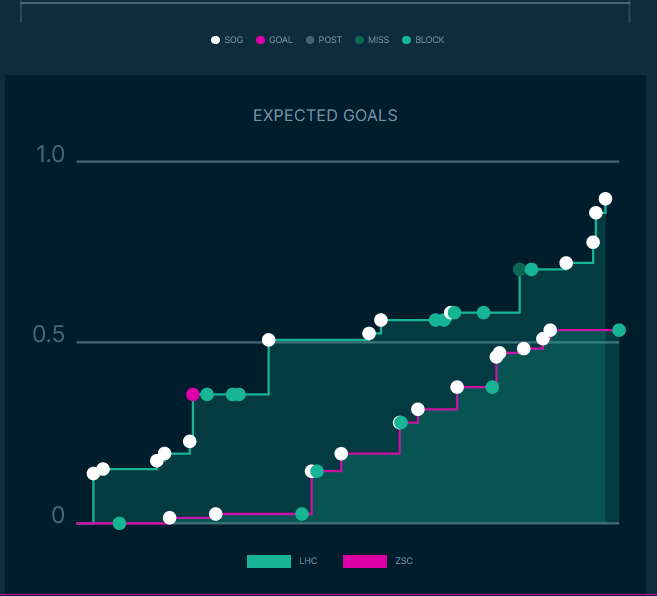
Task: Hide the BLOCK series via its legend label
Action: tap(430, 40)
